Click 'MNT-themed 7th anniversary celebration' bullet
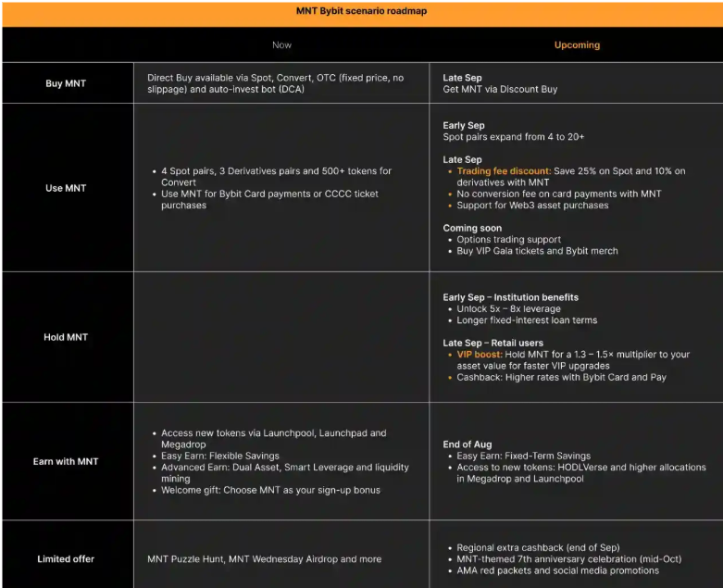 click(x=569, y=559)
